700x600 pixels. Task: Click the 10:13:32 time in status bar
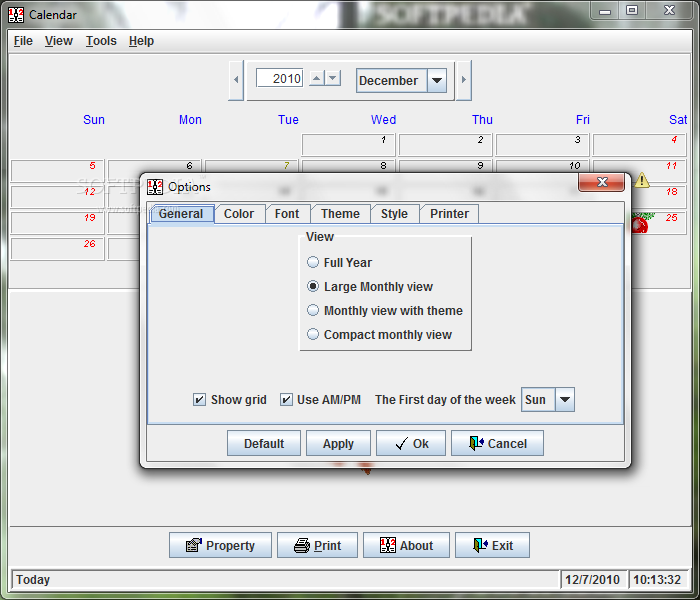tap(657, 579)
